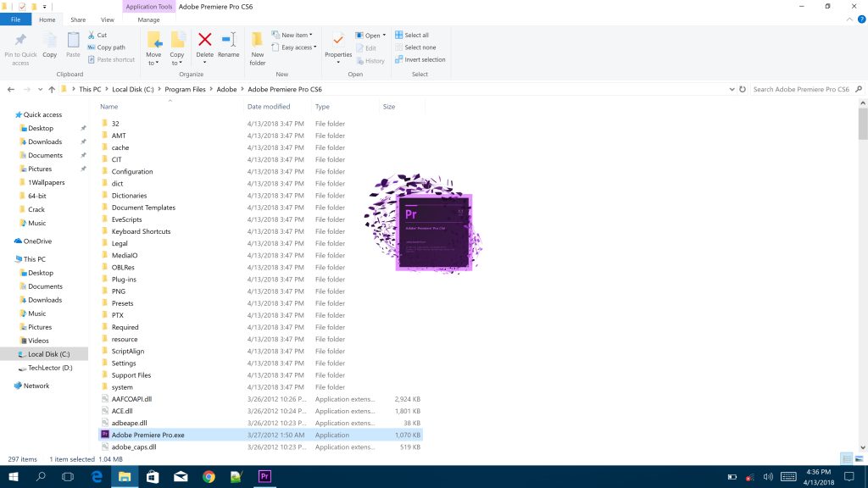Select the Crack folder in Quick access

[36, 209]
